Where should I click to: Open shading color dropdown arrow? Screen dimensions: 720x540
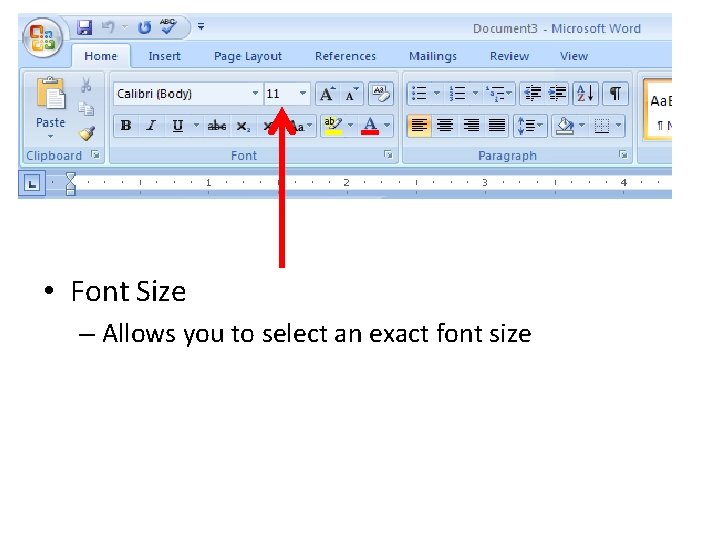582,125
